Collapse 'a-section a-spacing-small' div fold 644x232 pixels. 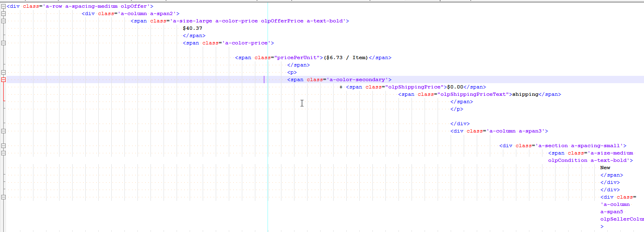[3, 146]
